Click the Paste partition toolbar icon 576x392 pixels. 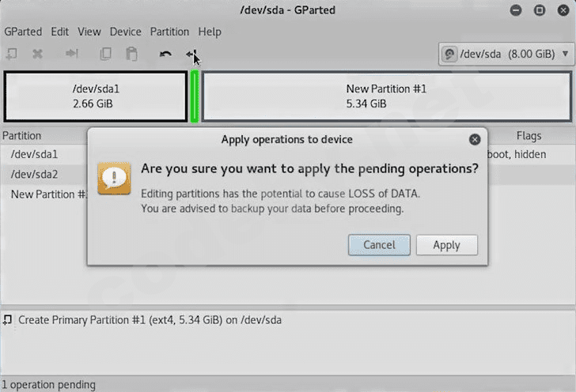tap(131, 54)
